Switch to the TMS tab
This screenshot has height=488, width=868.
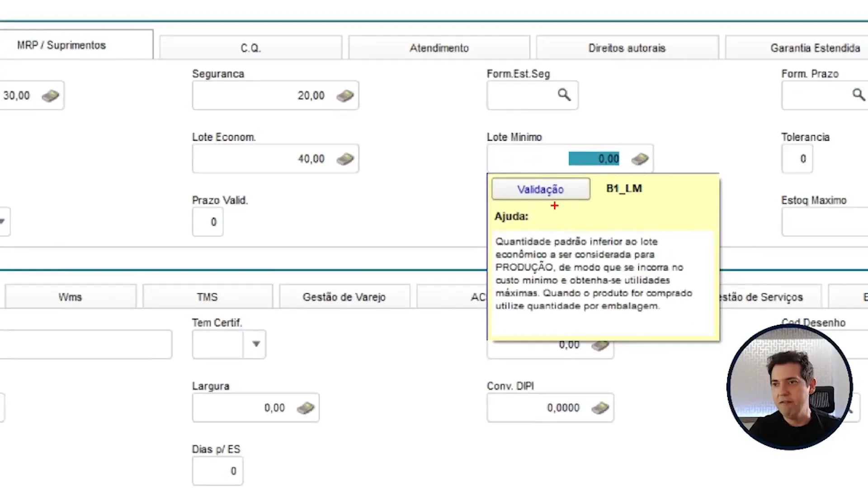point(207,297)
